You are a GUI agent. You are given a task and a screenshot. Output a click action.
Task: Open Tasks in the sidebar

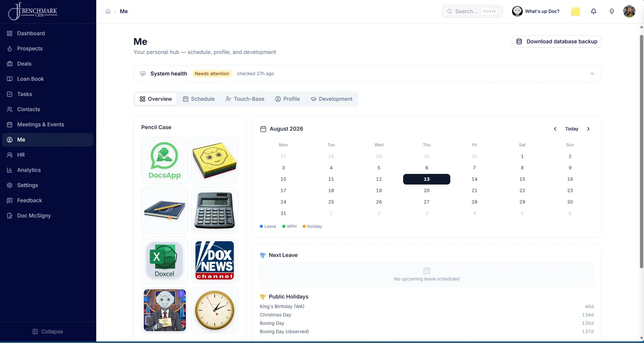click(48, 94)
